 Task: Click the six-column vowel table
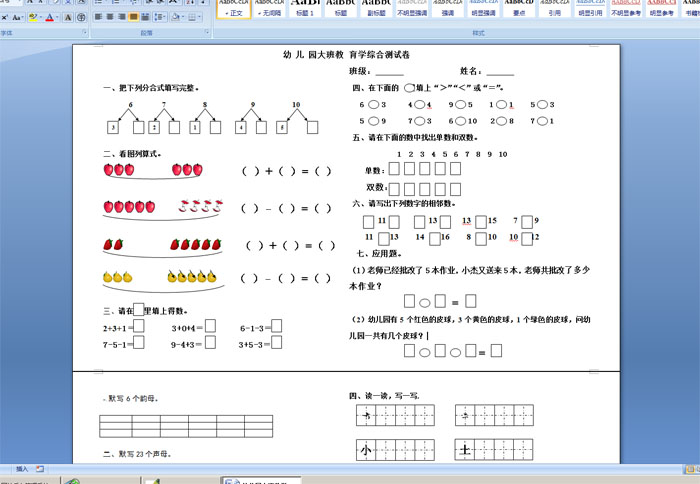pyautogui.click(x=186, y=426)
